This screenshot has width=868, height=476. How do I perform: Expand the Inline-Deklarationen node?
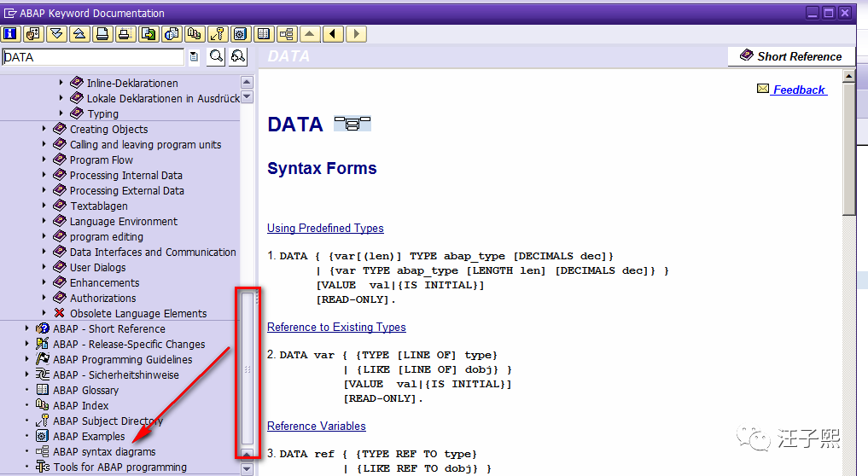(x=61, y=83)
